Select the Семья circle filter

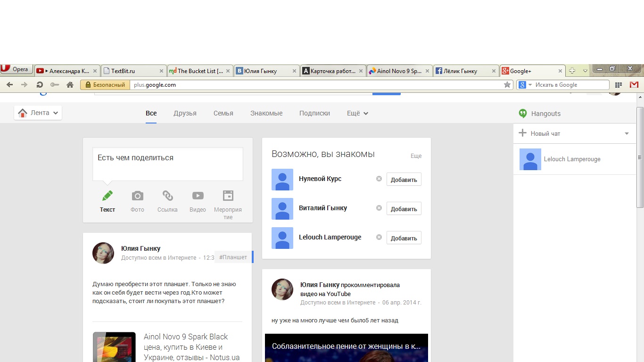[223, 113]
